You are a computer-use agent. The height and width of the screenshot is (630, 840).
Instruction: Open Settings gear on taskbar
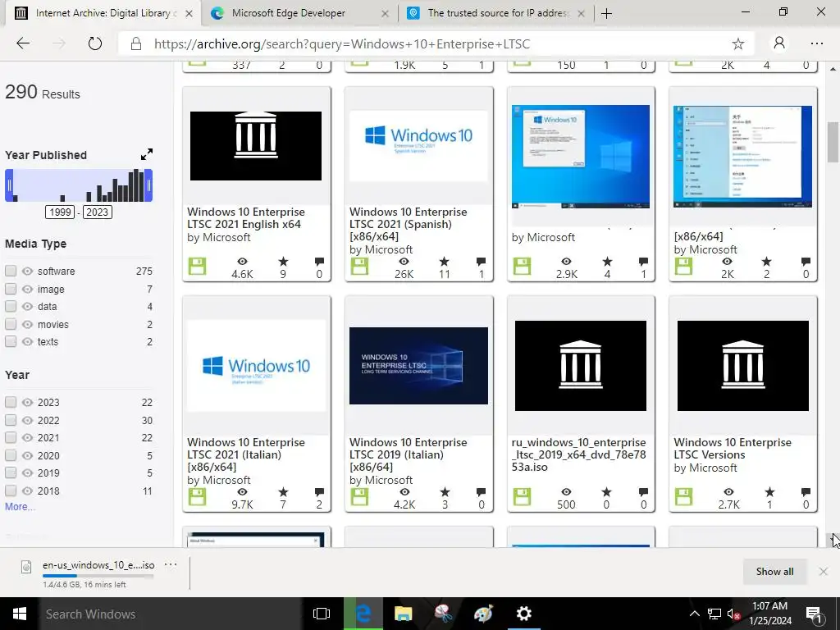pos(523,614)
